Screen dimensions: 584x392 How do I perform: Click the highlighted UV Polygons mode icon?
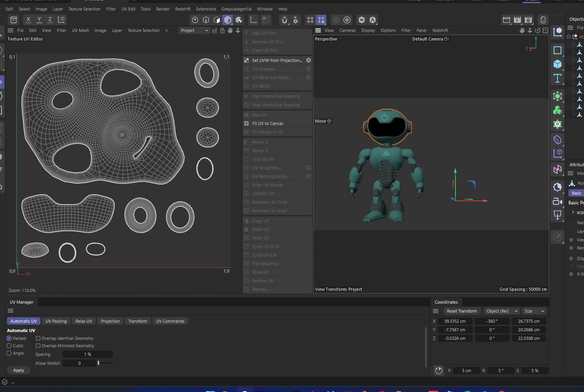click(228, 20)
